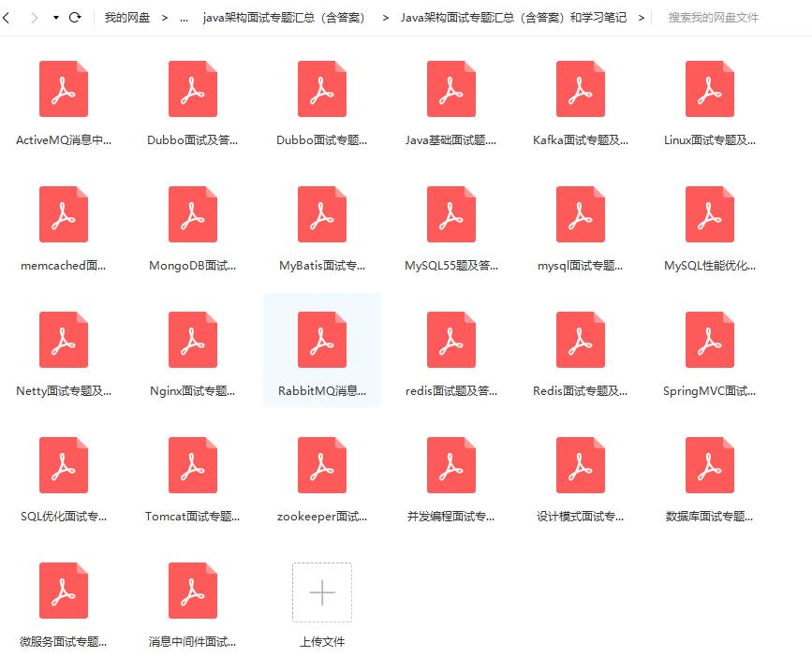Click the file name MongoDB面试...
Image resolution: width=812 pixels, height=672 pixels.
pyautogui.click(x=193, y=266)
